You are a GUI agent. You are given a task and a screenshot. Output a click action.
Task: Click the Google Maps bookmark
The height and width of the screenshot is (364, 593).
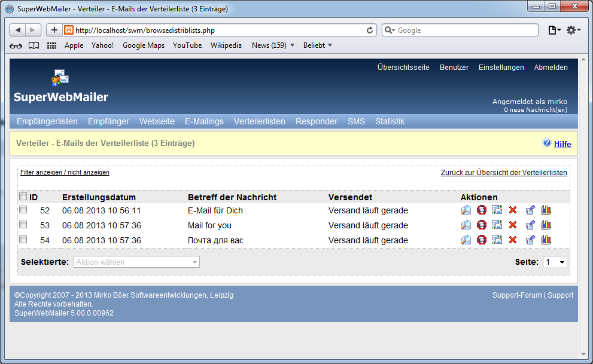144,45
